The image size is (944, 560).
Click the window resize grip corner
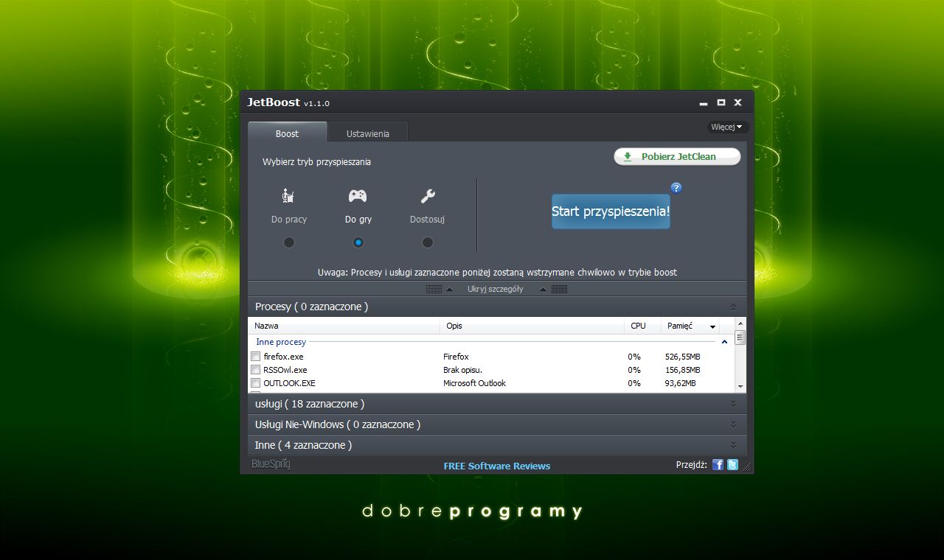click(748, 467)
